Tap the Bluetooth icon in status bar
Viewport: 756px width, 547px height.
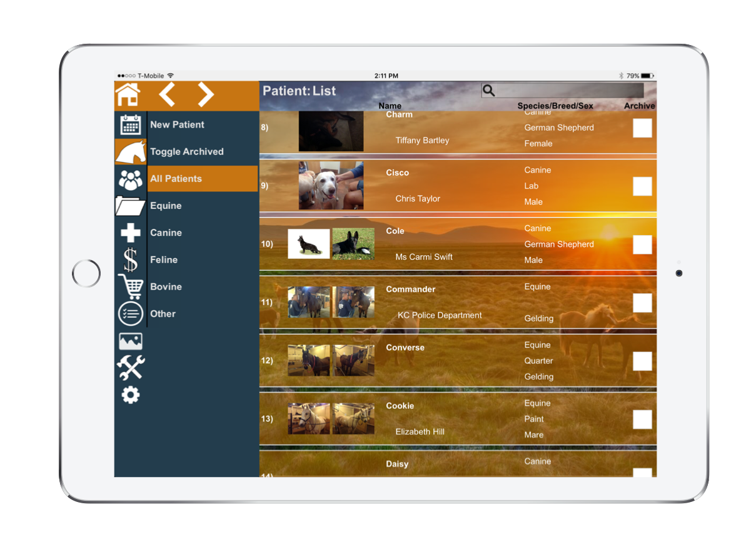click(621, 76)
